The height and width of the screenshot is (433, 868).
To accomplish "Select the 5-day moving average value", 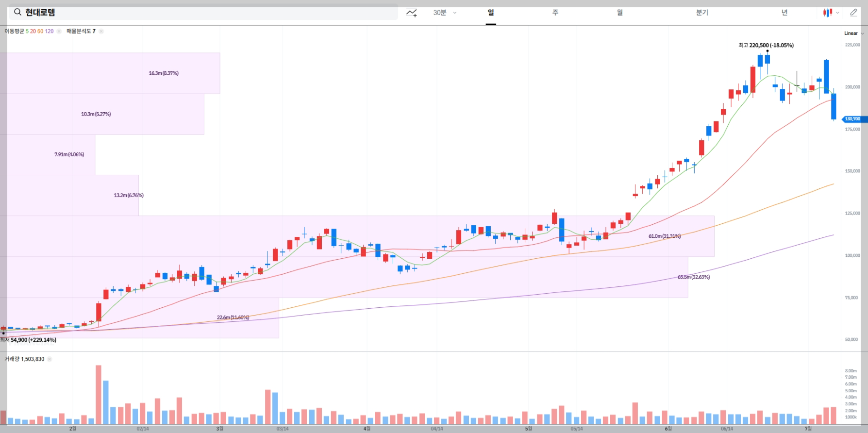I will (x=27, y=31).
